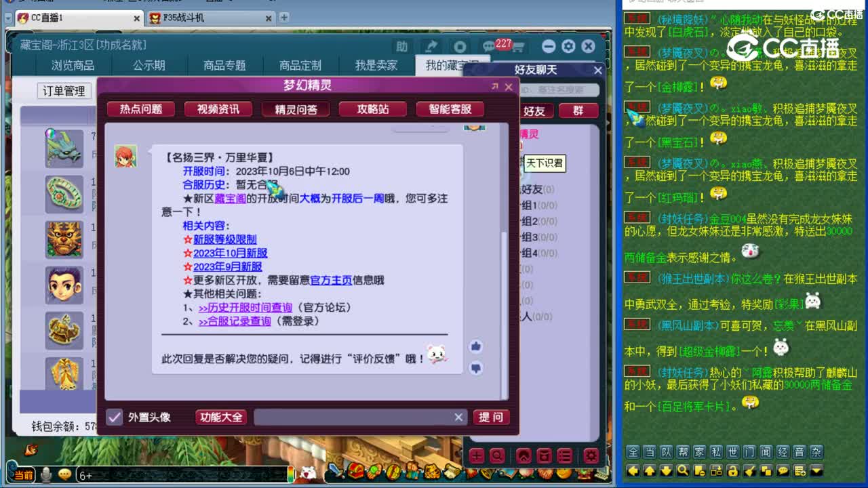The height and width of the screenshot is (488, 868).
Task: Click the 梦幻精灵 chat scrollbar
Action: [503, 315]
